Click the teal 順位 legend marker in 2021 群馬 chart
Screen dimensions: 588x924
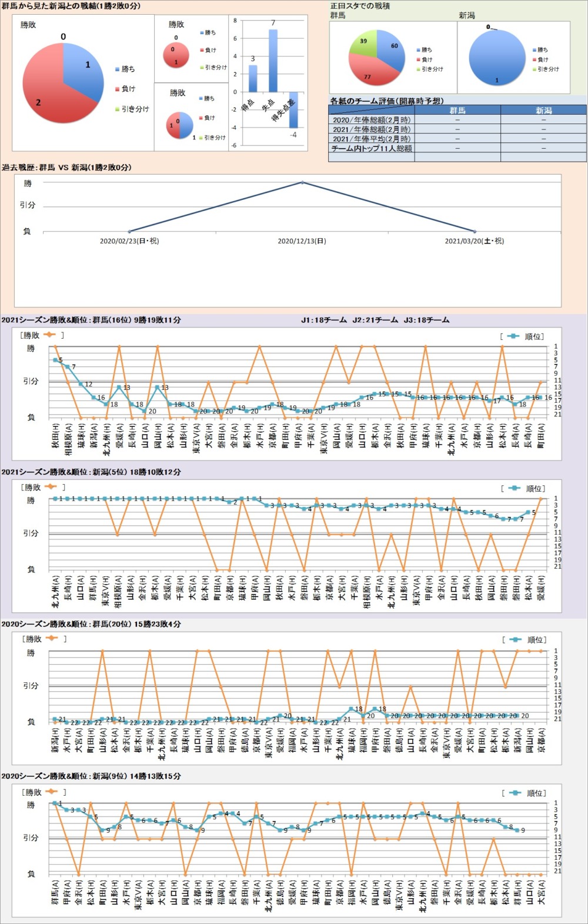coord(513,336)
